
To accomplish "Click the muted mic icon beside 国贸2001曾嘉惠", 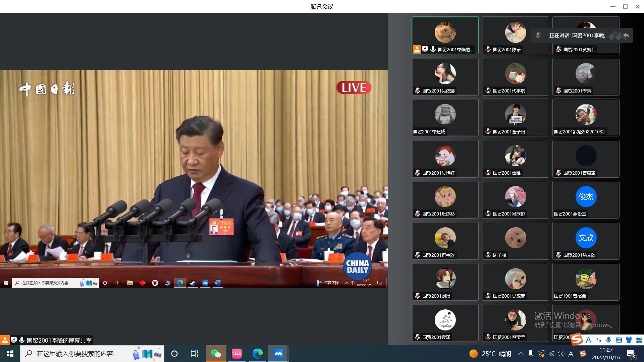I will (558, 173).
